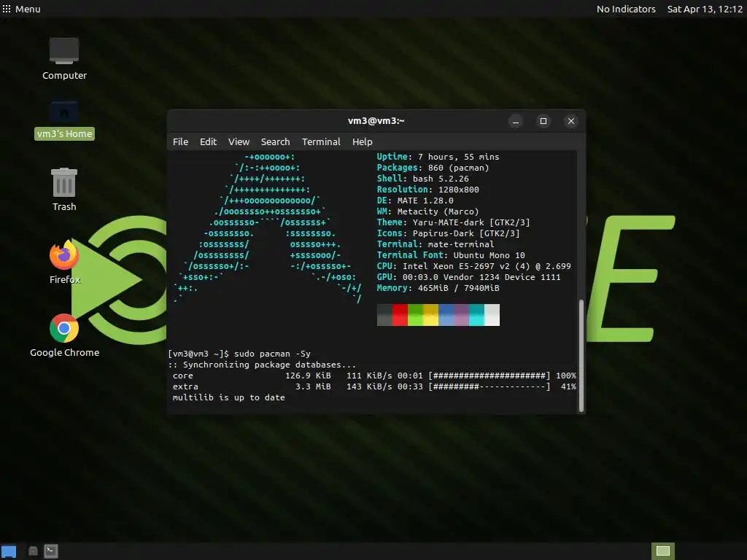Click 'multilib is up to date' line
This screenshot has width=747, height=560.
pyautogui.click(x=228, y=397)
